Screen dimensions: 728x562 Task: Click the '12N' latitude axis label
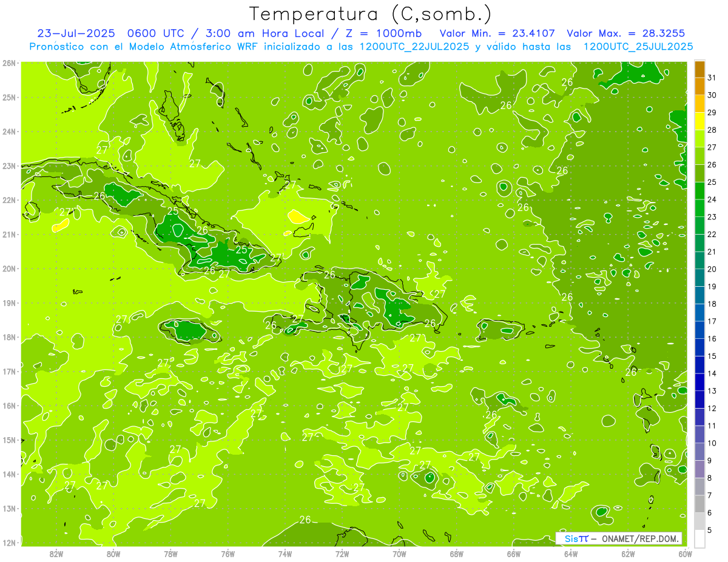pyautogui.click(x=8, y=543)
